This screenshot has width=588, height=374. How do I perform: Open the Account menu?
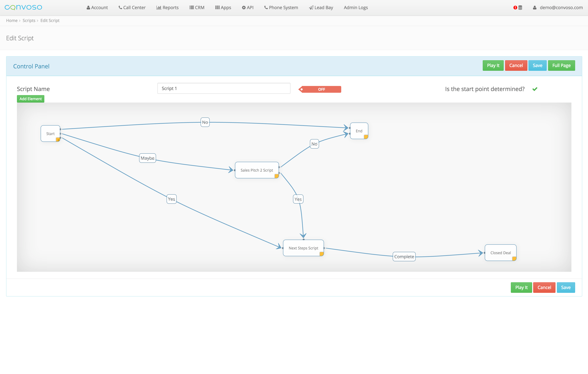[x=97, y=8]
